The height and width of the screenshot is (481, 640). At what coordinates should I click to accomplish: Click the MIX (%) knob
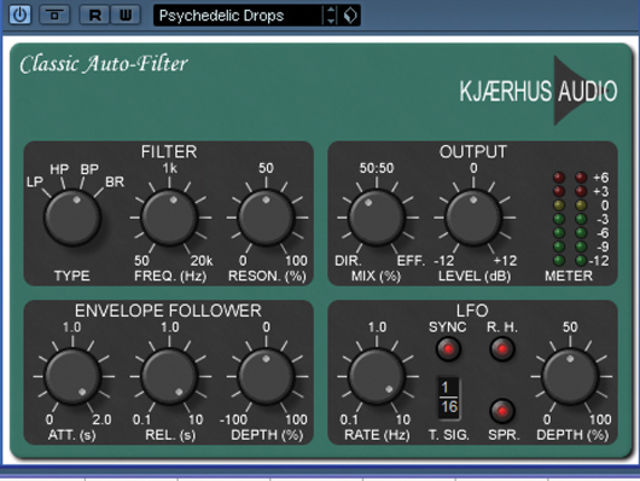[376, 218]
